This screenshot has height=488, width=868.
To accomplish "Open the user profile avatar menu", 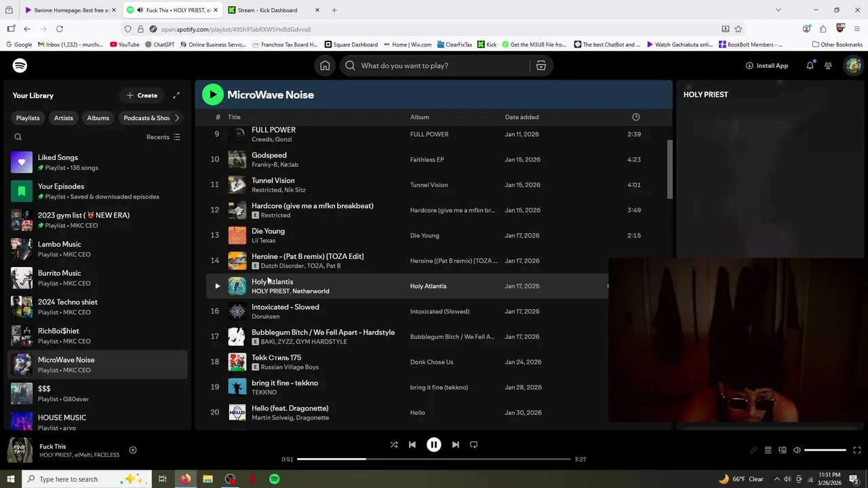I will pyautogui.click(x=853, y=66).
